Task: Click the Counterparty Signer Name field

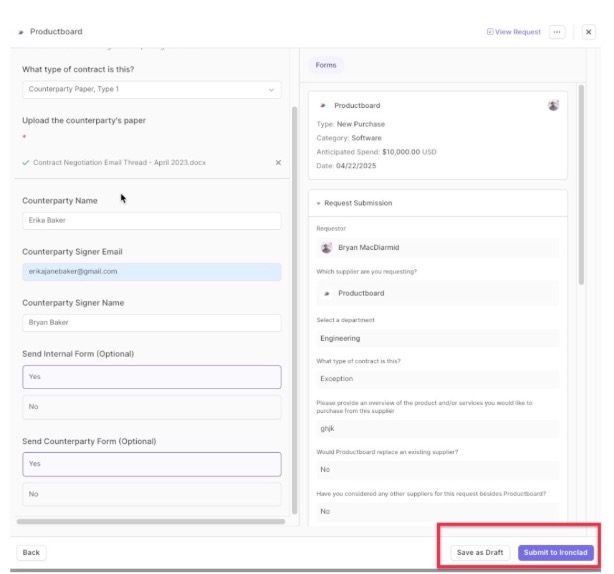Action: (152, 323)
